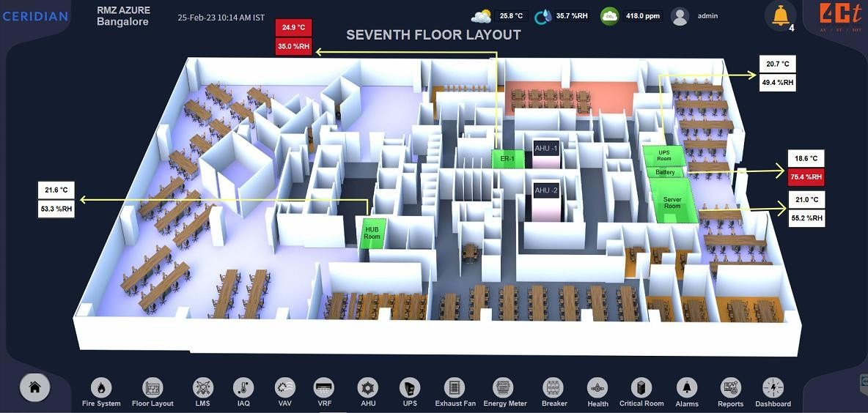Select the AHU -1 room label
Screen dimensions: 868x413
pyautogui.click(x=546, y=148)
